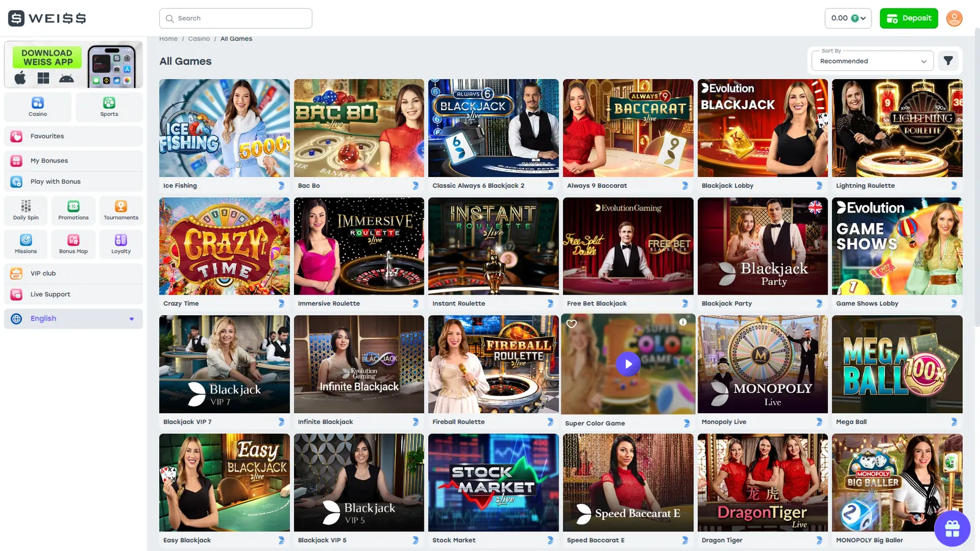Viewport: 980px width, 551px height.
Task: Open the Missions tile
Action: pos(26,244)
